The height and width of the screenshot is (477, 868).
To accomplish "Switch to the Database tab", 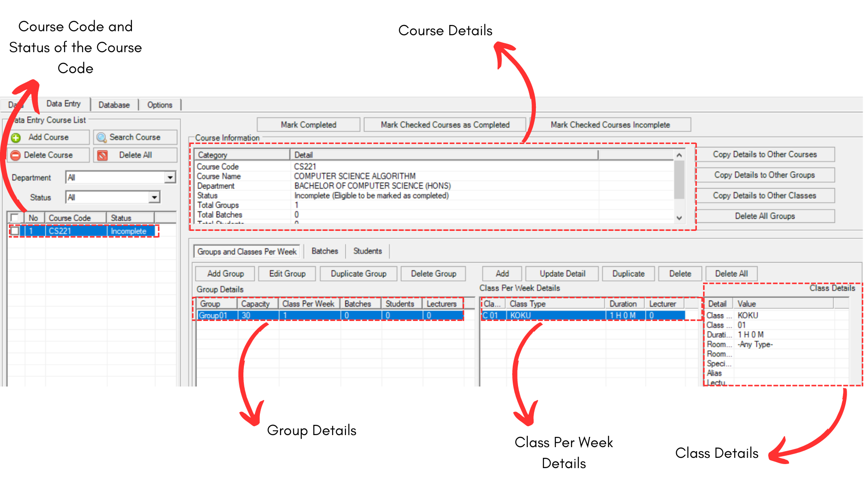I will click(114, 105).
